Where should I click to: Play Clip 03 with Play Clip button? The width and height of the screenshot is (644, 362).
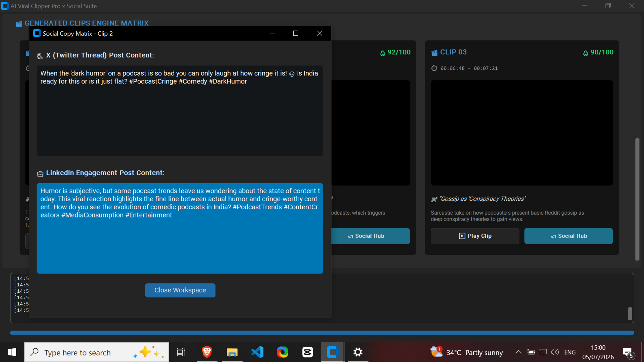(x=475, y=236)
